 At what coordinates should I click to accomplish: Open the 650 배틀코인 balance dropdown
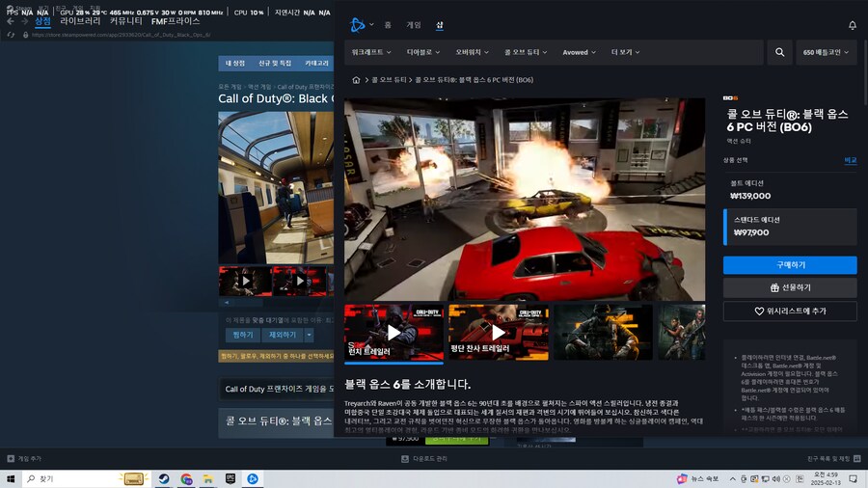827,52
